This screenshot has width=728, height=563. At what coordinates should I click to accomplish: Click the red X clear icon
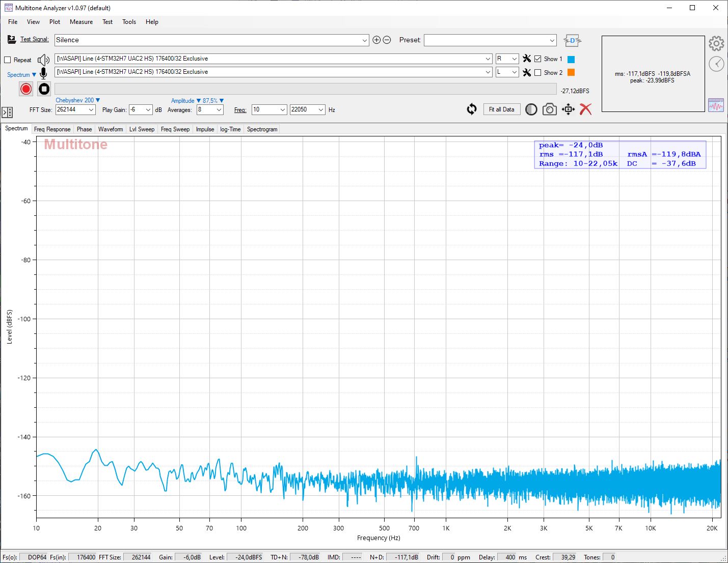point(586,109)
